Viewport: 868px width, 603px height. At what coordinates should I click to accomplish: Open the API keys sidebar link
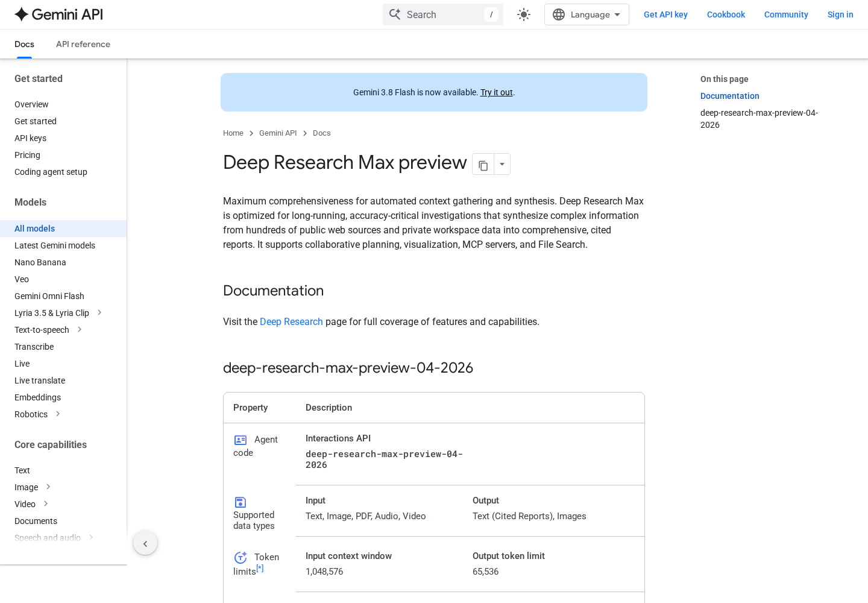point(30,138)
